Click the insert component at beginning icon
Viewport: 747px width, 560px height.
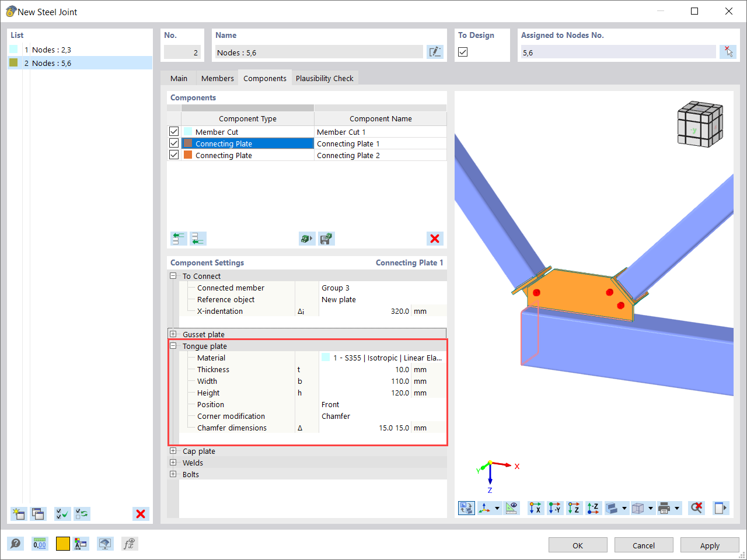[179, 239]
